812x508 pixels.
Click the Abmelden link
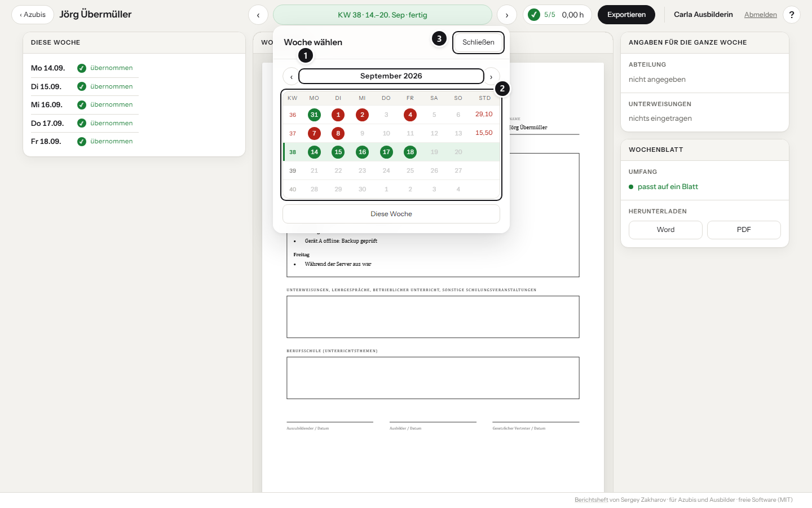click(x=760, y=15)
